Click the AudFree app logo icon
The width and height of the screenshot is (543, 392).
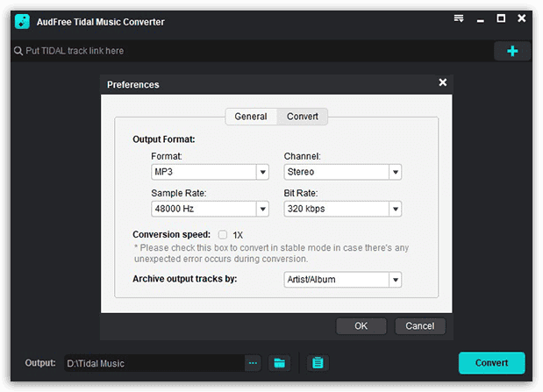point(22,21)
